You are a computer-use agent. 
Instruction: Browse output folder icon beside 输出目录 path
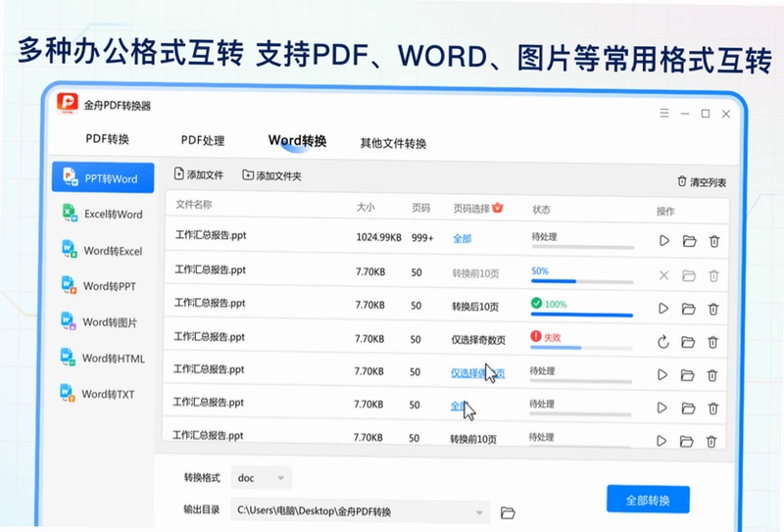508,512
